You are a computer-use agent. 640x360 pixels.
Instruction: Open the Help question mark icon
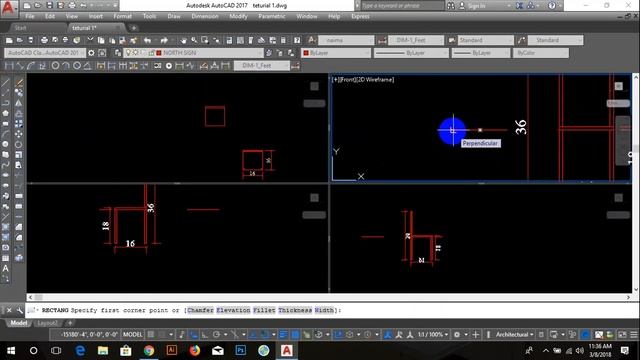point(297,40)
